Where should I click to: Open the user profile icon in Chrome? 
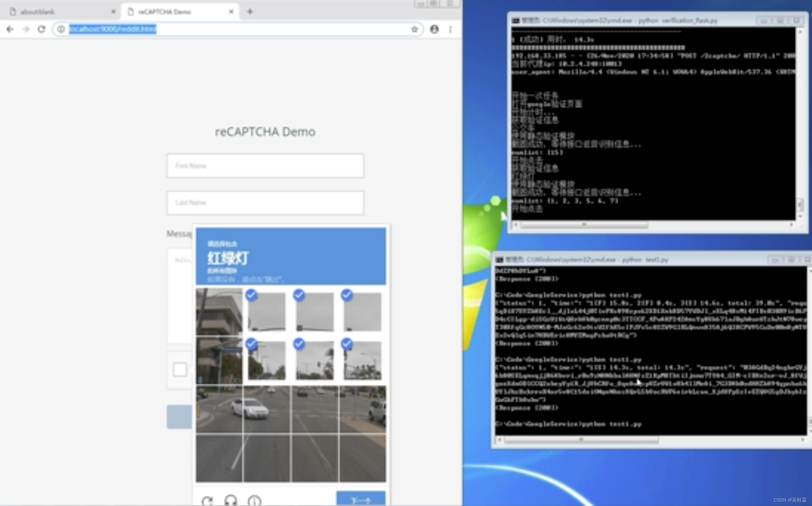click(x=434, y=30)
